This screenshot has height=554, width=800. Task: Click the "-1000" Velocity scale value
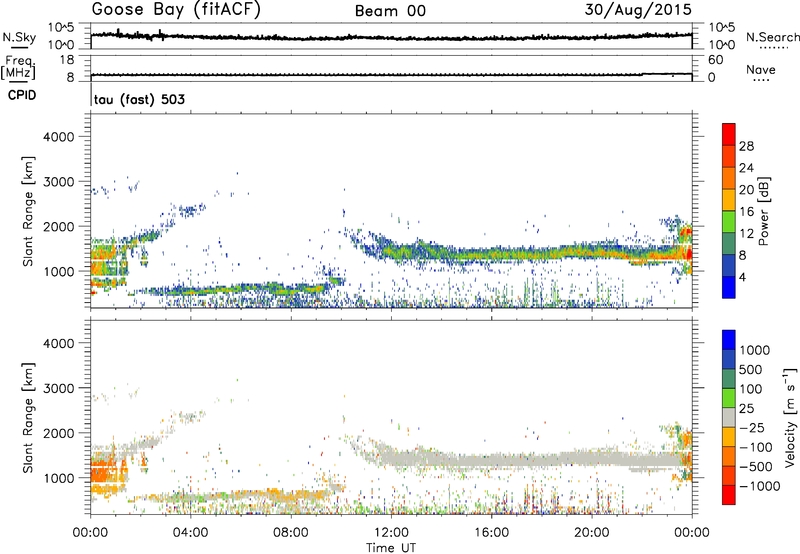pyautogui.click(x=759, y=486)
